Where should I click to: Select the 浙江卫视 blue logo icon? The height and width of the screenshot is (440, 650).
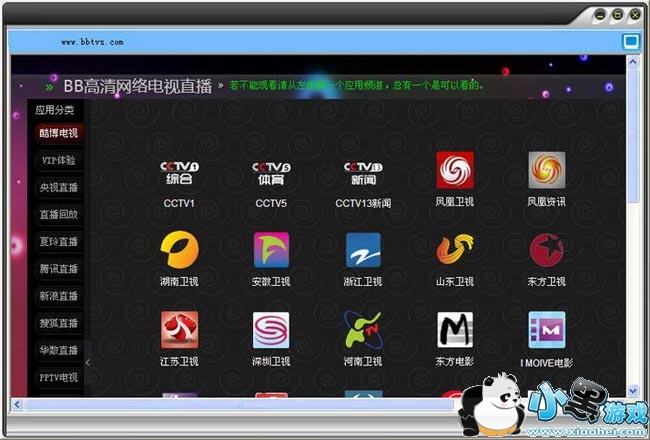tap(363, 250)
